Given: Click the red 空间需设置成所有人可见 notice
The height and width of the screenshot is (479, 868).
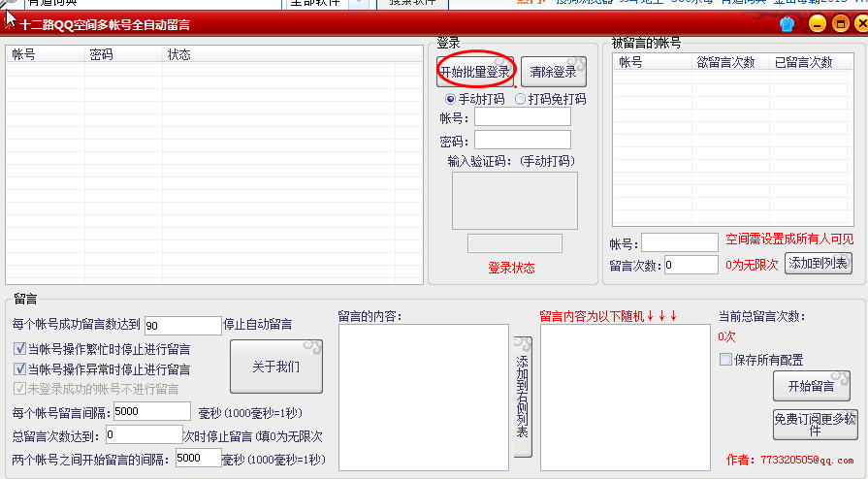Looking at the screenshot, I should pos(789,239).
